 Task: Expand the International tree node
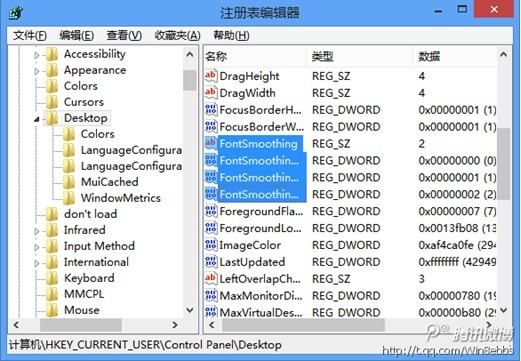pyautogui.click(x=37, y=263)
